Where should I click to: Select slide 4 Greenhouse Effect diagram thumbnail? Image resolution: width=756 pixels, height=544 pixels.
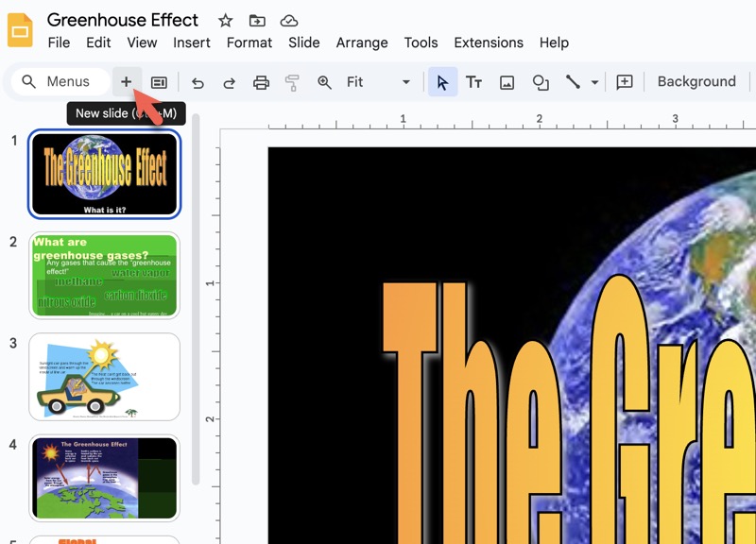pyautogui.click(x=105, y=478)
